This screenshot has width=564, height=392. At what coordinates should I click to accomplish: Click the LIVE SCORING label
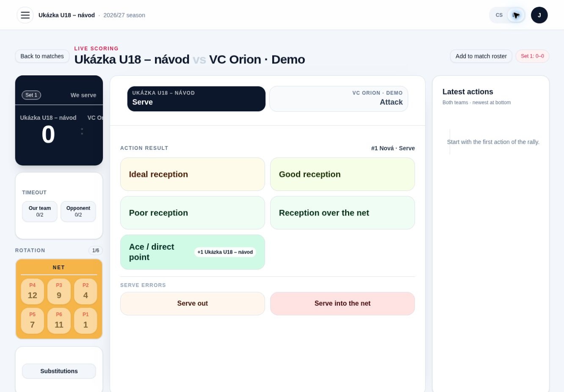97,49
